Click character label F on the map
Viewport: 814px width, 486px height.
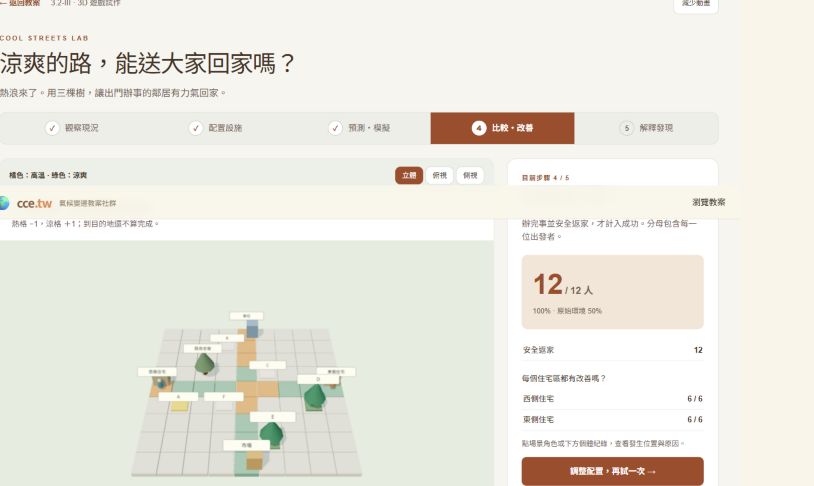coord(224,397)
